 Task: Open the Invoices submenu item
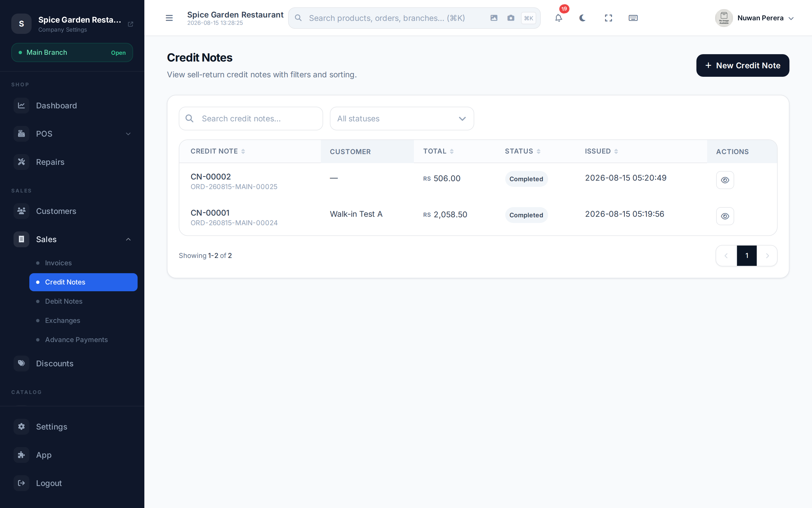tap(83, 263)
